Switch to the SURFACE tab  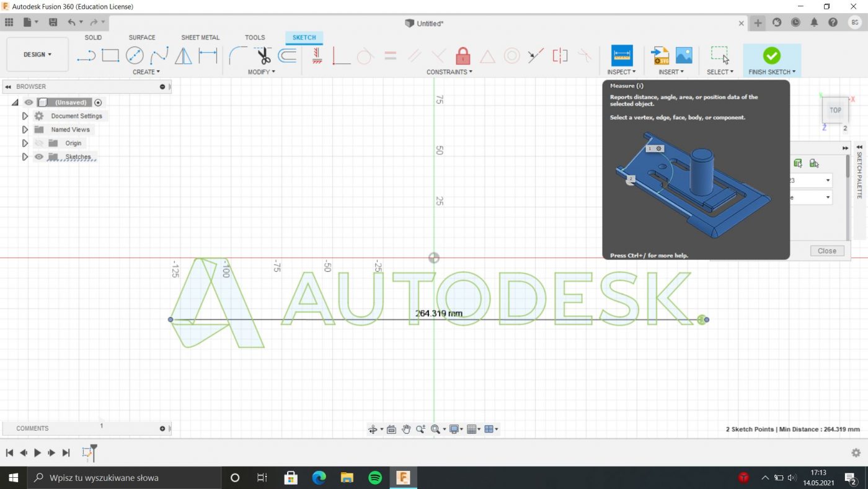142,37
